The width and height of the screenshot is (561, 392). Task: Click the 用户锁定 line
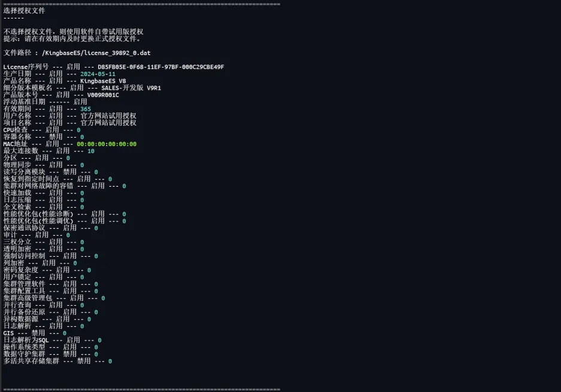(44, 277)
